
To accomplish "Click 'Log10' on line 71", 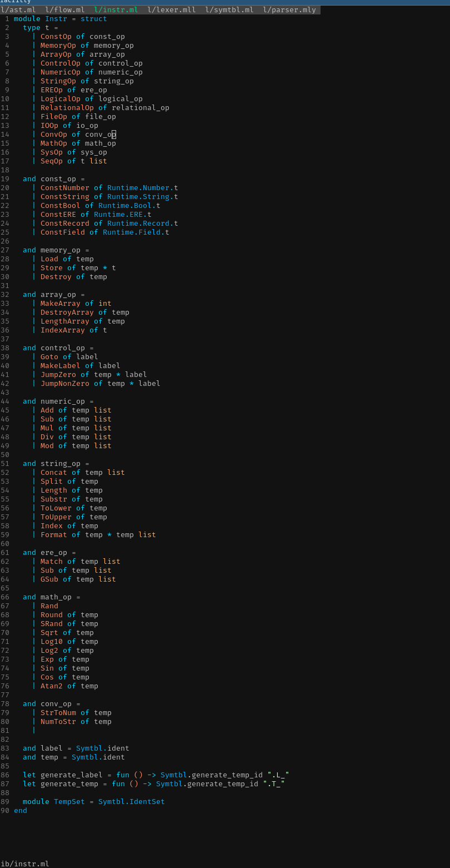I will 52,642.
